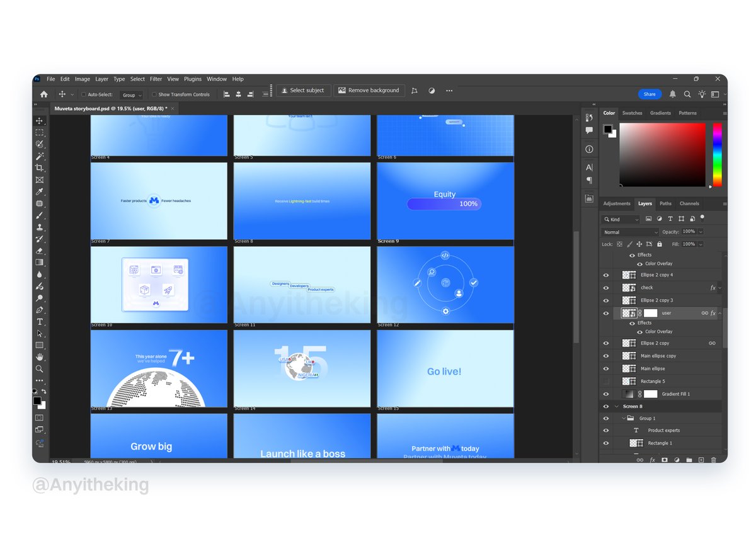The width and height of the screenshot is (756, 534).
Task: Select the Eyedropper tool
Action: point(39,191)
